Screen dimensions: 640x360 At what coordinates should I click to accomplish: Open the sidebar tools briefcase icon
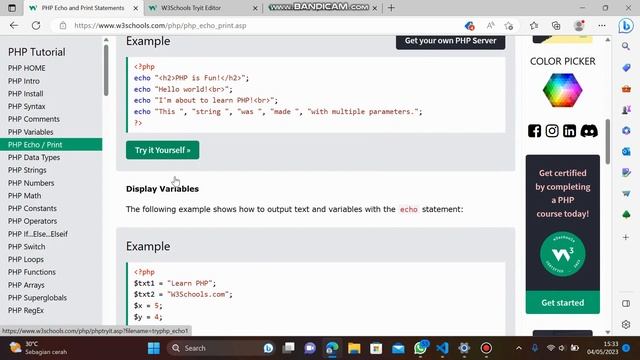[x=626, y=89]
